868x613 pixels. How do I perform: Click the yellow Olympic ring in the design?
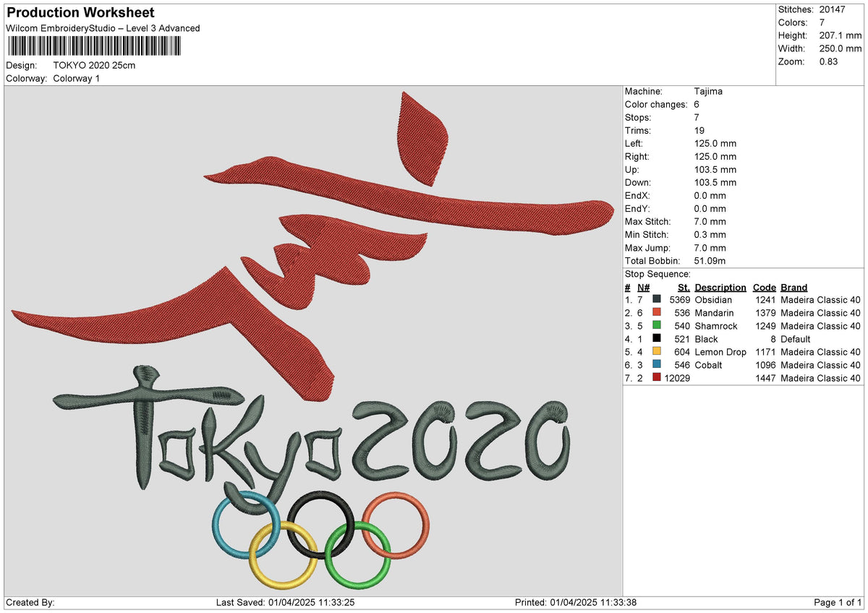pos(284,554)
